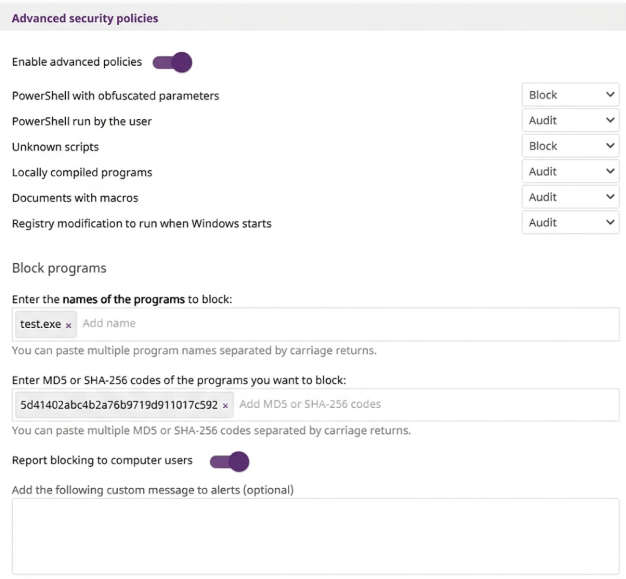Remove the MD5 hash tag
626x579 pixels.
[225, 405]
